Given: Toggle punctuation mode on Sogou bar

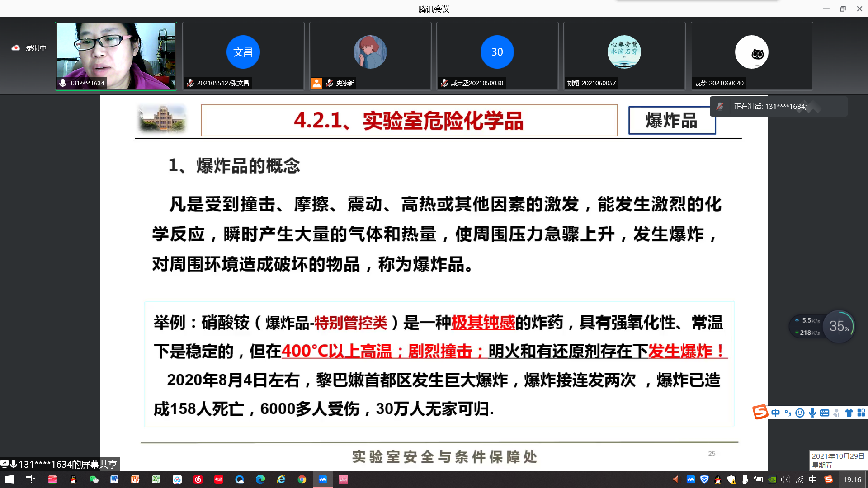Looking at the screenshot, I should click(x=788, y=413).
